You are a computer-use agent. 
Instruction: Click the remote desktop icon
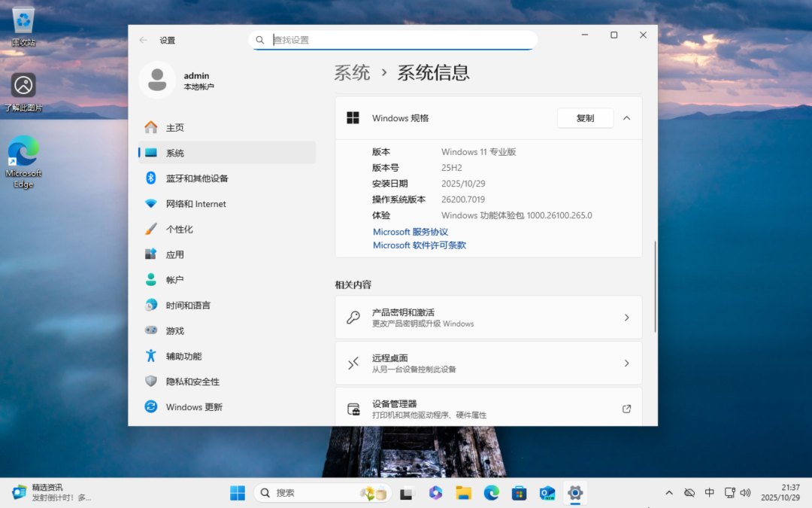(353, 363)
